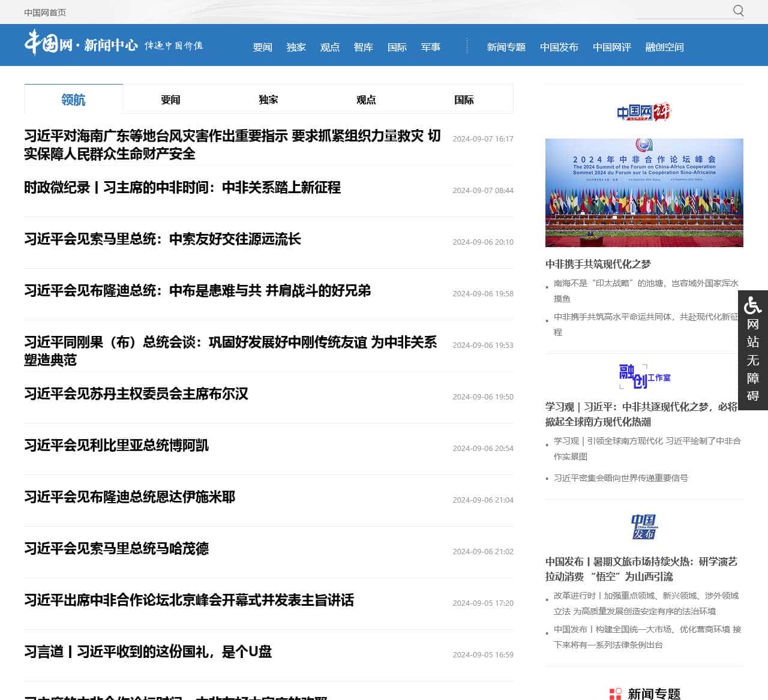Open the 中国发布 logo in sidebar
The image size is (768, 700).
[644, 527]
